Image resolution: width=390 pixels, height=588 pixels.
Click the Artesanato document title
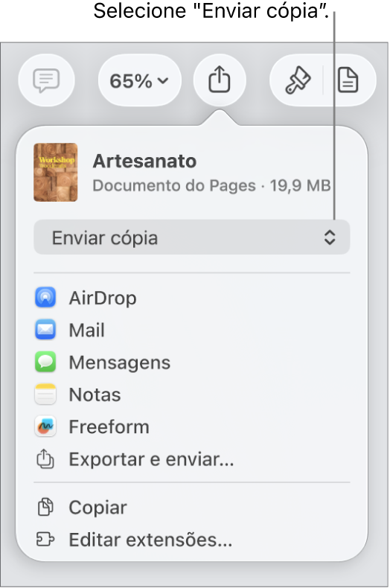[x=144, y=162]
